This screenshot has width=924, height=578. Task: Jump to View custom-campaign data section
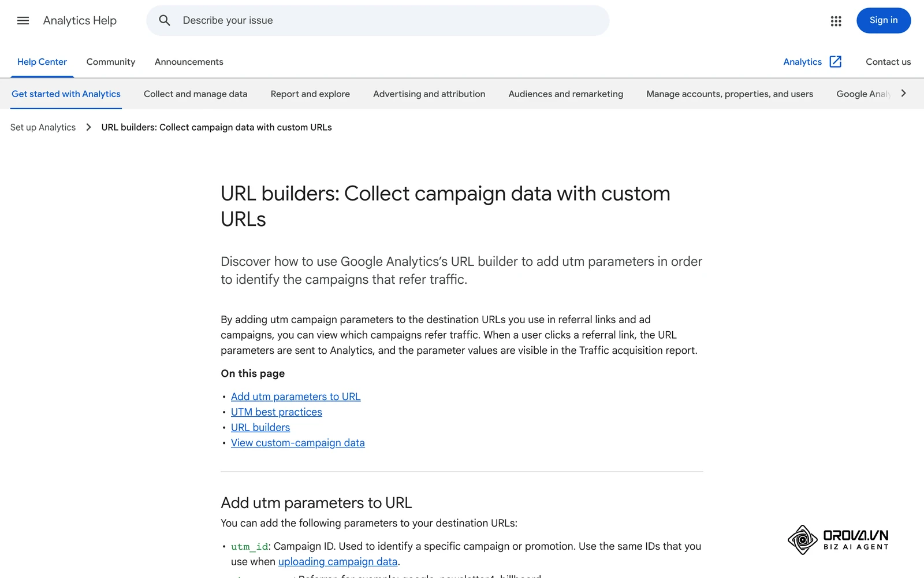click(298, 443)
